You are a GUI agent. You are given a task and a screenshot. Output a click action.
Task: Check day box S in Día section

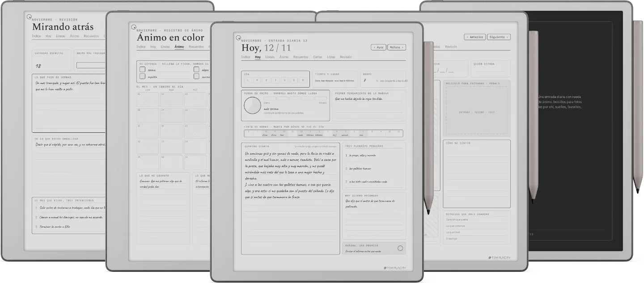(294, 80)
